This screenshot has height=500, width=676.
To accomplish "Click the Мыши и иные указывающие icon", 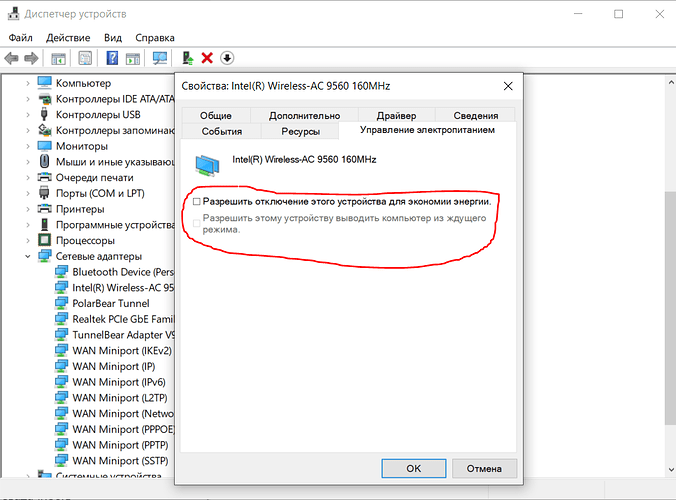I will [x=44, y=161].
